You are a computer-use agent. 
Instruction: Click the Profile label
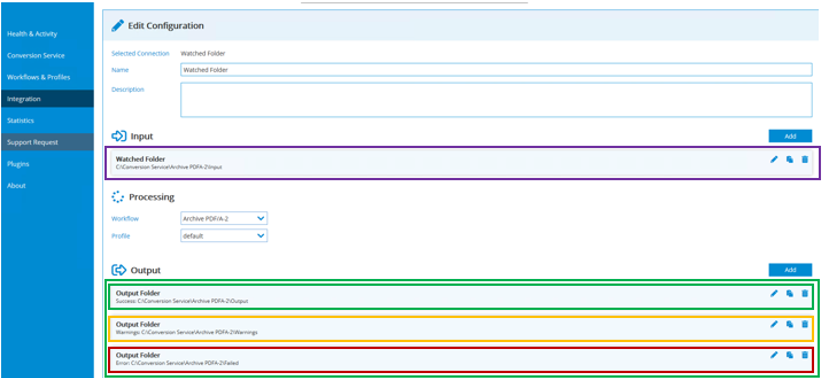tap(120, 236)
